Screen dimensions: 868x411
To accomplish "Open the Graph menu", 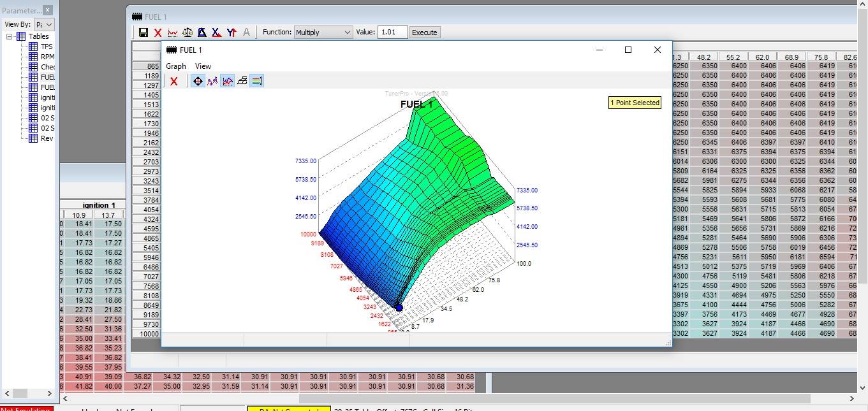I will tap(176, 66).
